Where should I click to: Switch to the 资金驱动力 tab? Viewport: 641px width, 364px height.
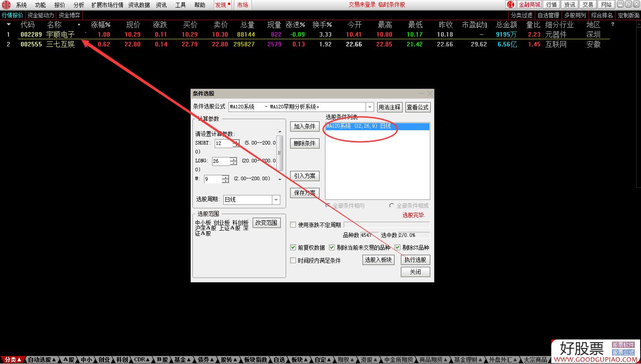pos(41,15)
